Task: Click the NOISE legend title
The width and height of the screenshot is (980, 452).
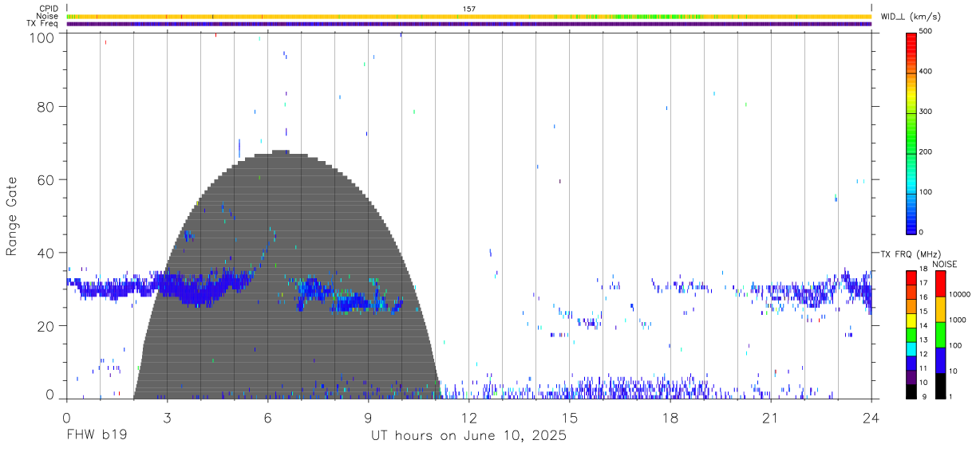Action: (x=945, y=264)
